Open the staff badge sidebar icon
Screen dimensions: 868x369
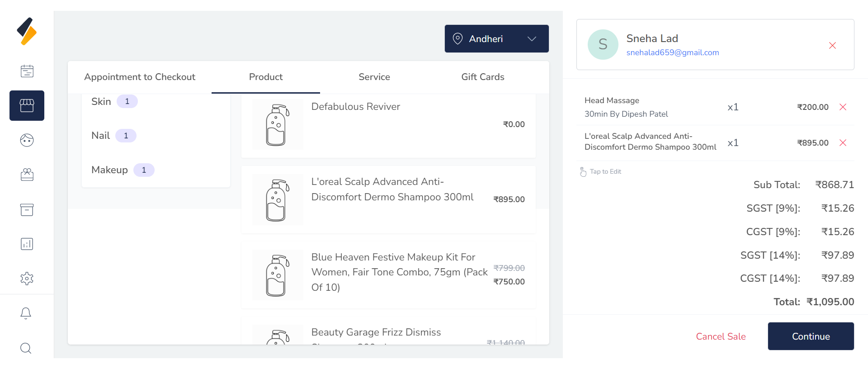coord(27,175)
